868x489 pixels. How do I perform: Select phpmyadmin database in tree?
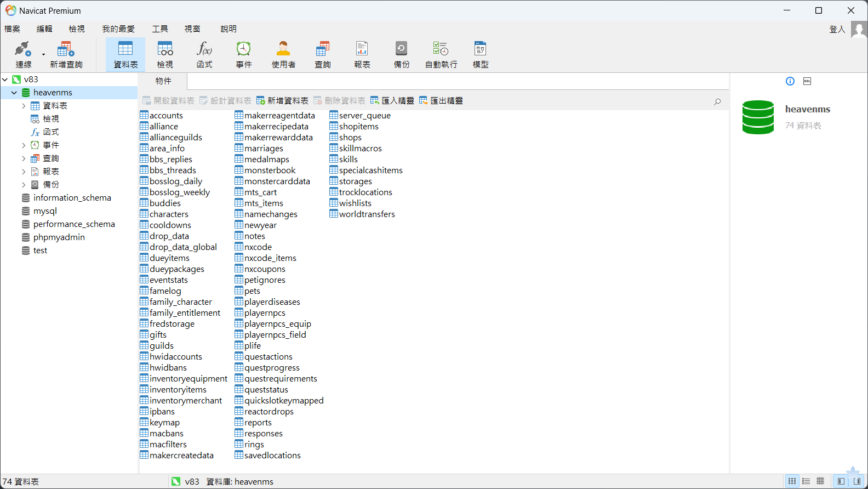click(59, 237)
